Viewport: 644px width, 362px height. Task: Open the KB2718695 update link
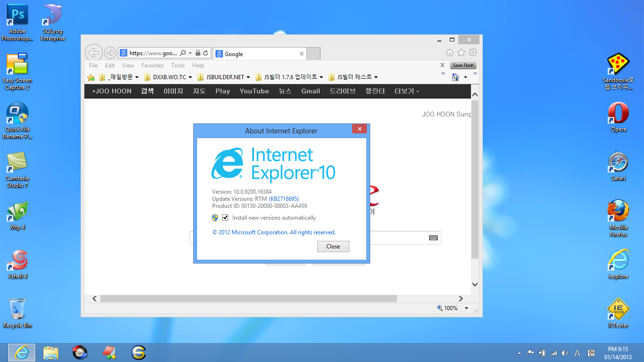coord(284,199)
